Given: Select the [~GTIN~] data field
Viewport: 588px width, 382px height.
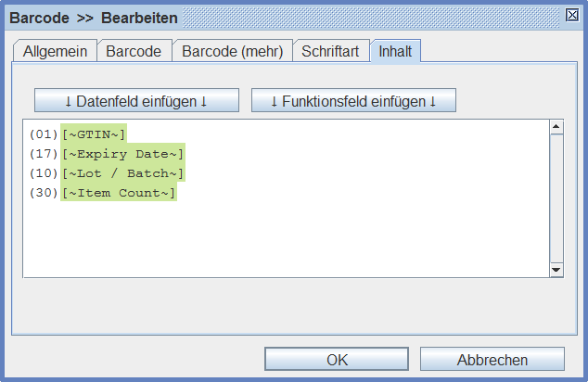Looking at the screenshot, I should tap(94, 134).
